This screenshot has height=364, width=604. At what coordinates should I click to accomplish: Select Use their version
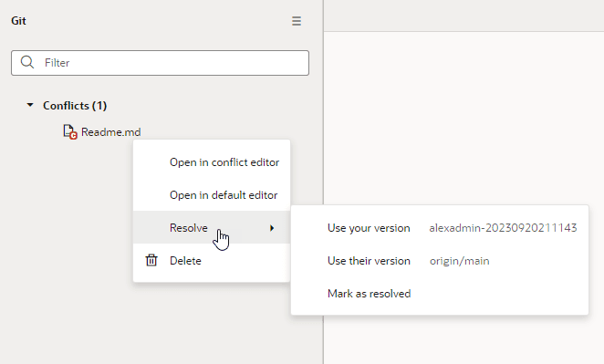[369, 261]
